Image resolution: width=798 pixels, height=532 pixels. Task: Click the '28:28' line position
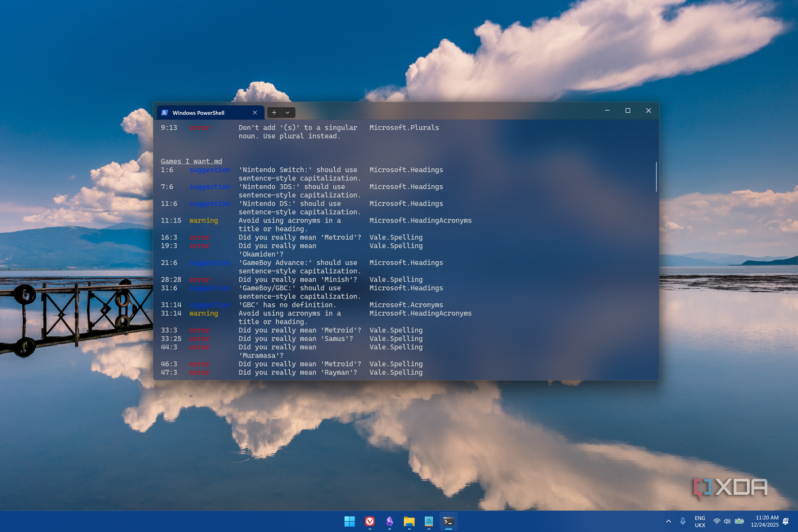coord(171,280)
